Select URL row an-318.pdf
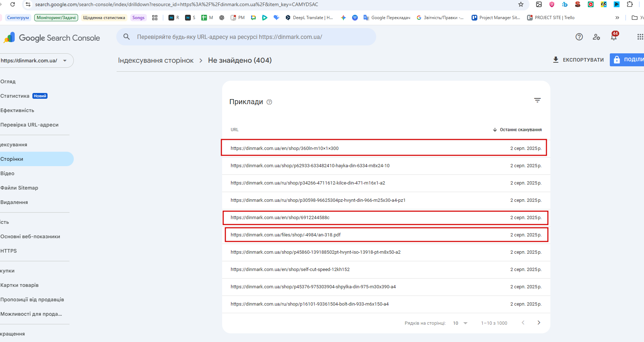Screen dimensions: 644x342 tap(386, 235)
